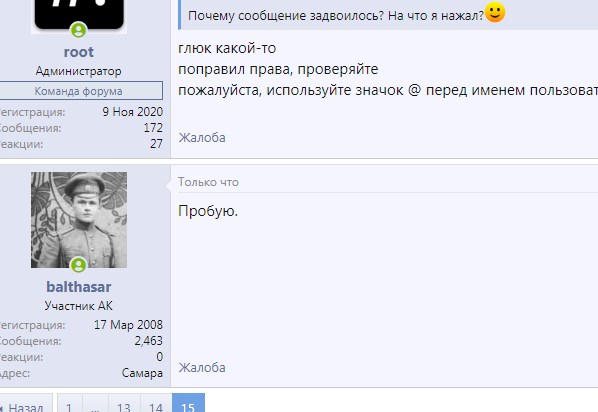Image resolution: width=598 pixels, height=412 pixels.
Task: Go to previous page with Назад
Action: click(x=25, y=405)
